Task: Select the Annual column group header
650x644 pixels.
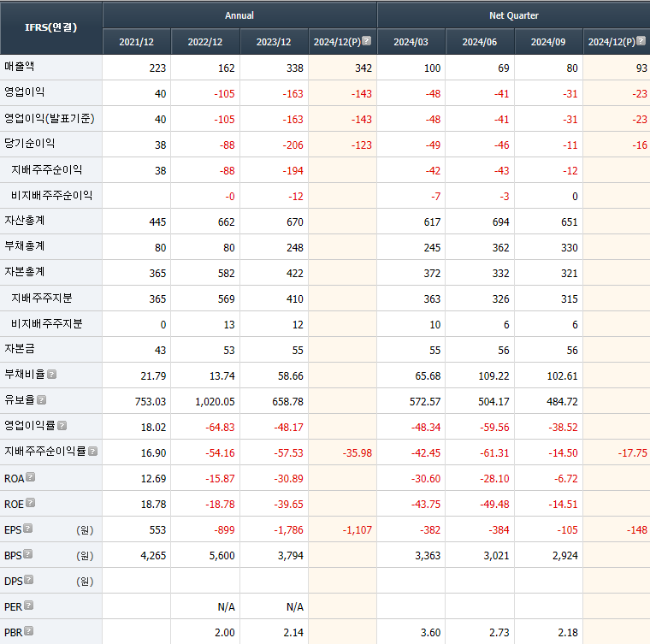Action: pyautogui.click(x=239, y=15)
